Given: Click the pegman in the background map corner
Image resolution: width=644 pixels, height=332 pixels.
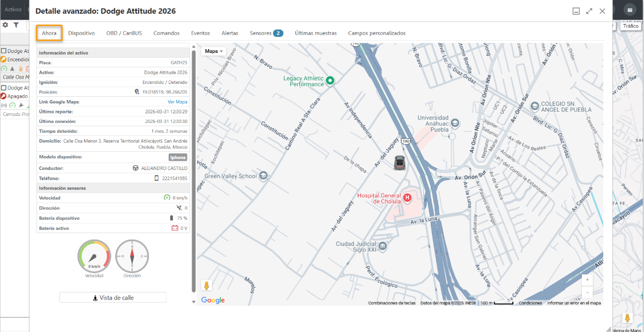Looking at the screenshot, I should pyautogui.click(x=628, y=318).
